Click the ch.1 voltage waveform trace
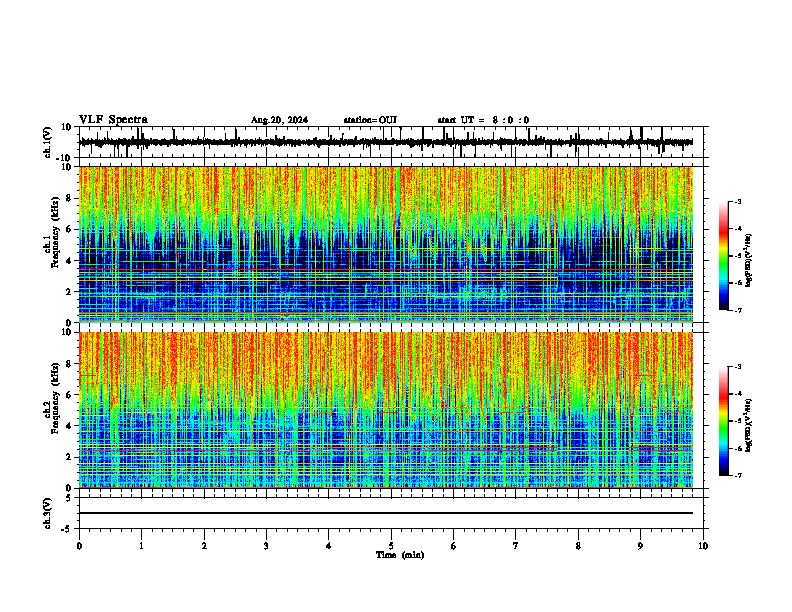Viewport: 792px width, 612px height. (x=386, y=142)
